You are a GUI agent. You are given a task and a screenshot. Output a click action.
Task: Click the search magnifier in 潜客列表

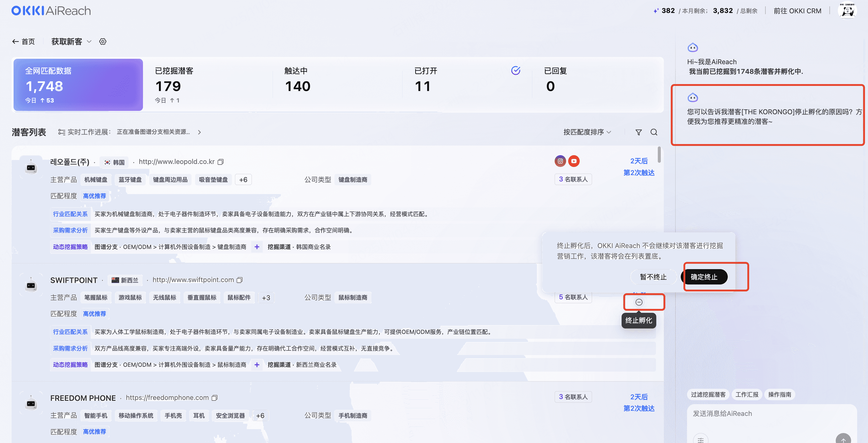654,132
